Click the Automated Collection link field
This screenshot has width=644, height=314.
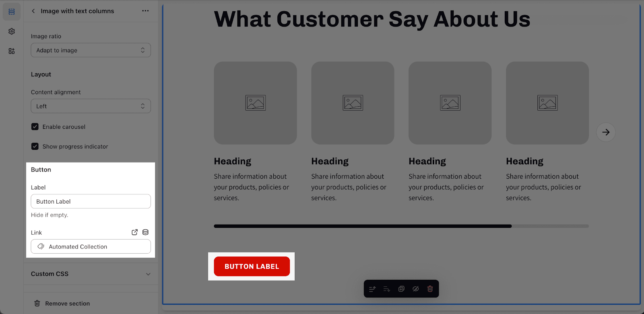click(91, 246)
